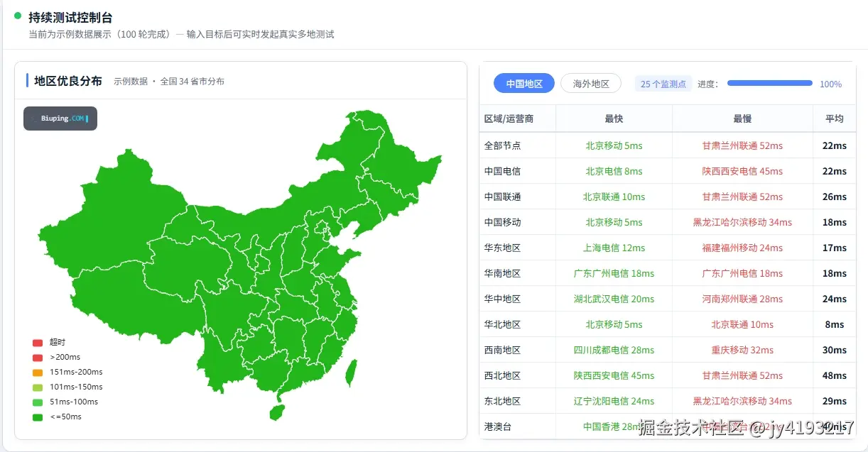The width and height of the screenshot is (868, 452).
Task: Click 北京联通 10ms in 中国联通 row
Action: pyautogui.click(x=614, y=197)
